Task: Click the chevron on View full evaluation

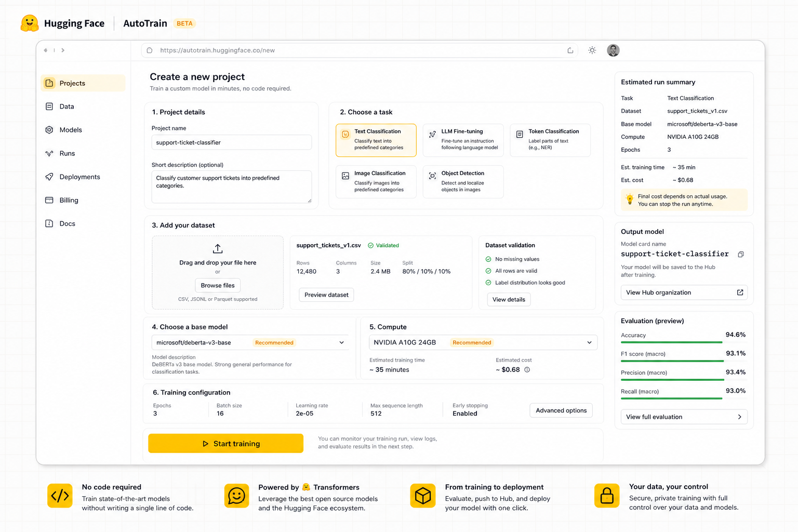Action: click(x=740, y=417)
